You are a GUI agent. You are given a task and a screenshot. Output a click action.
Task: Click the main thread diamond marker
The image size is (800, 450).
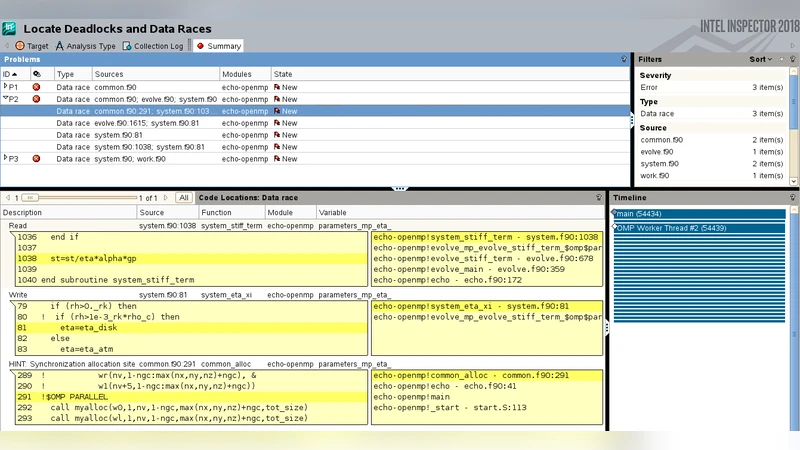(x=614, y=213)
